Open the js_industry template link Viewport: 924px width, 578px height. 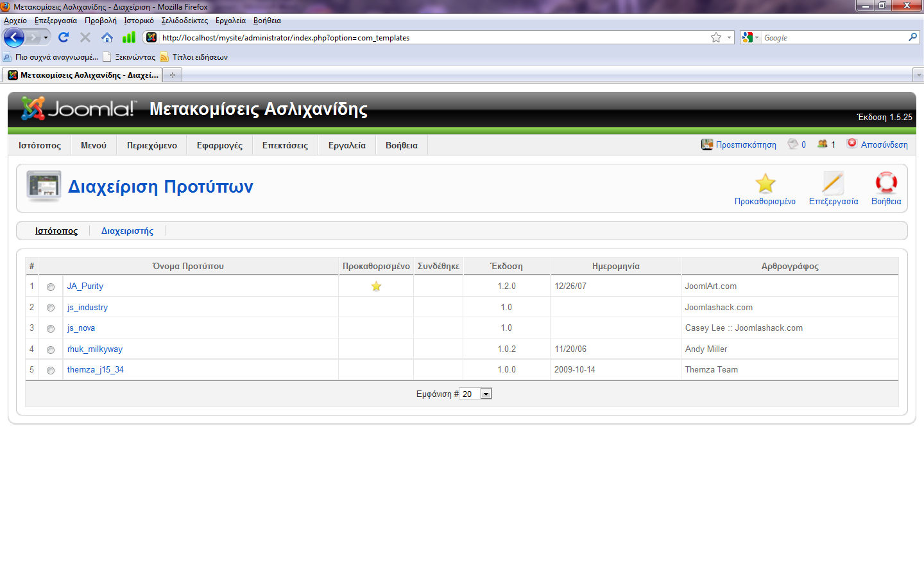pos(87,308)
